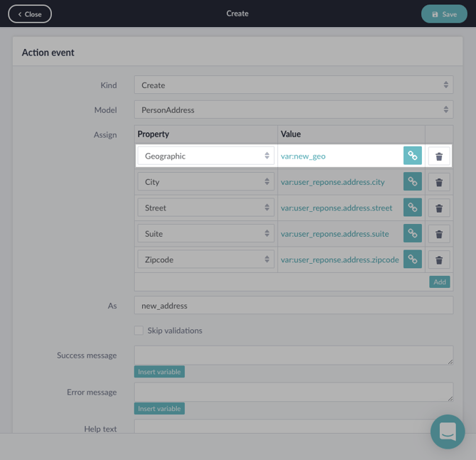Delete the City property row

coord(438,182)
